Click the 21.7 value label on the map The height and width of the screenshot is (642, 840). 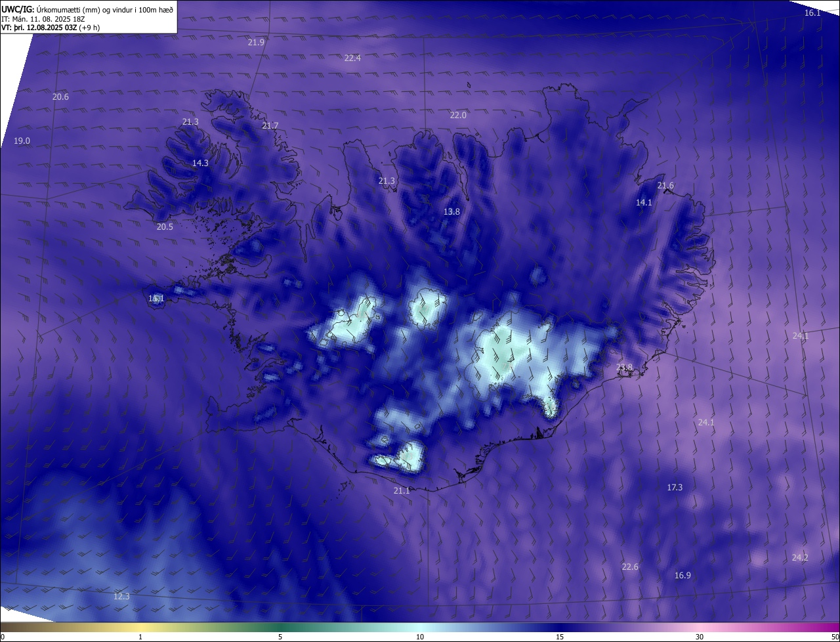(270, 125)
